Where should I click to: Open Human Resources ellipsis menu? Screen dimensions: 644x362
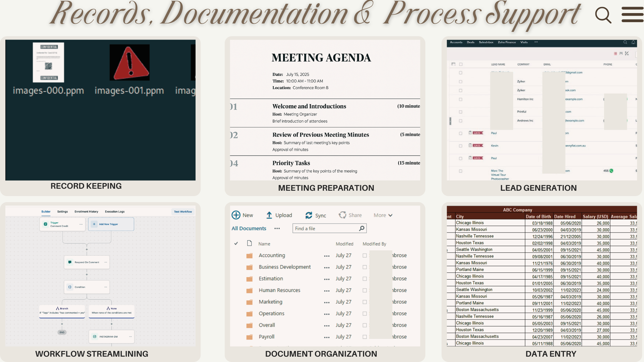pos(327,291)
